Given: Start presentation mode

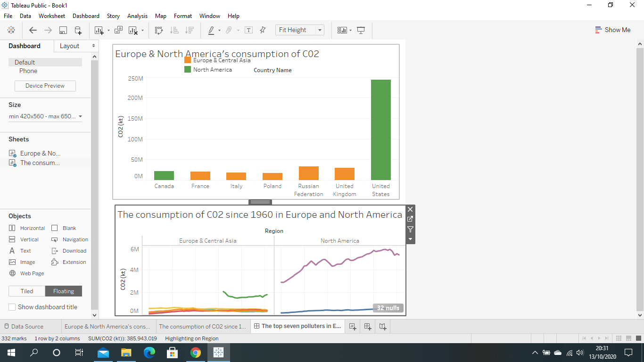Looking at the screenshot, I should [361, 30].
